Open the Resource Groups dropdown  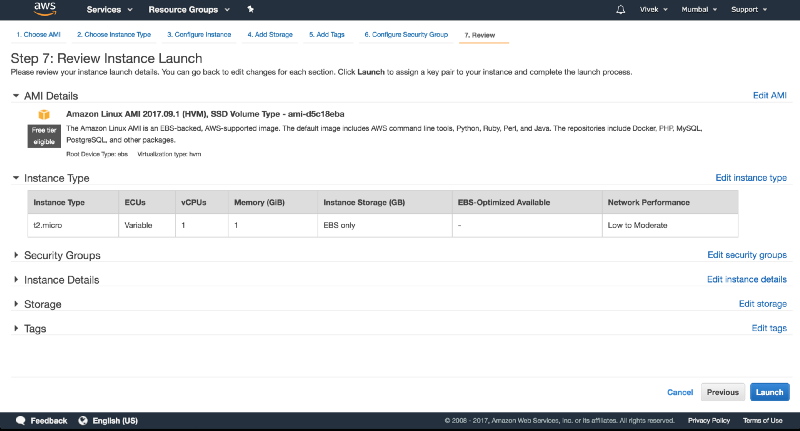coord(189,10)
